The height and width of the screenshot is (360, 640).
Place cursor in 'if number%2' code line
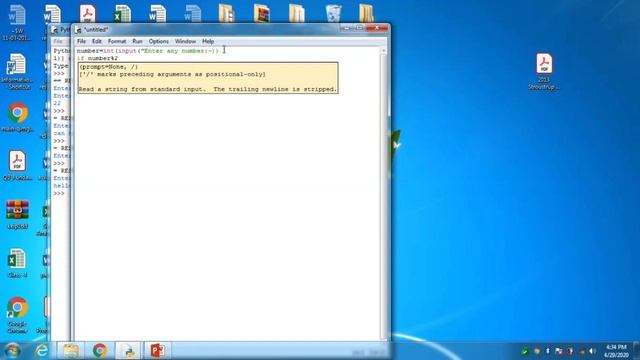(x=97, y=58)
